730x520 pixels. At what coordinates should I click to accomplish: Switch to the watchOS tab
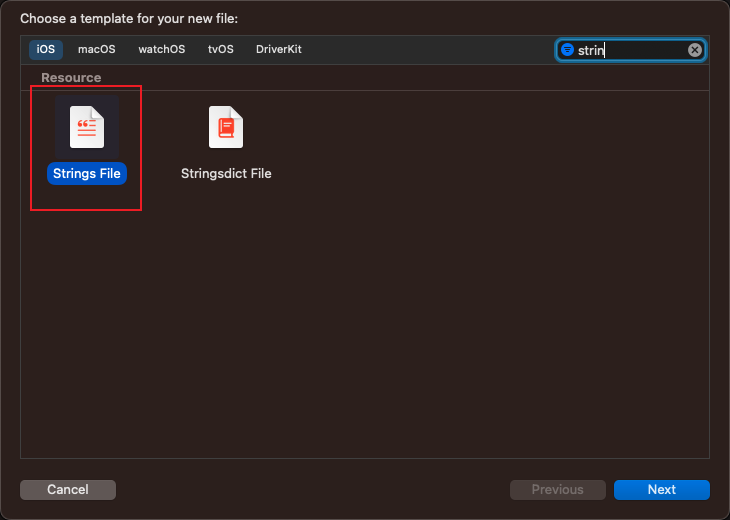point(162,49)
